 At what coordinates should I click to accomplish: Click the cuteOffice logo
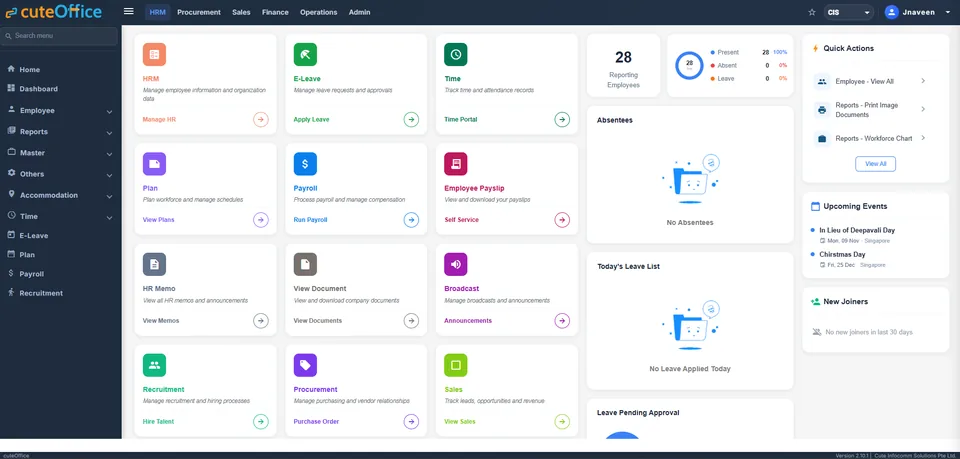[x=53, y=12]
